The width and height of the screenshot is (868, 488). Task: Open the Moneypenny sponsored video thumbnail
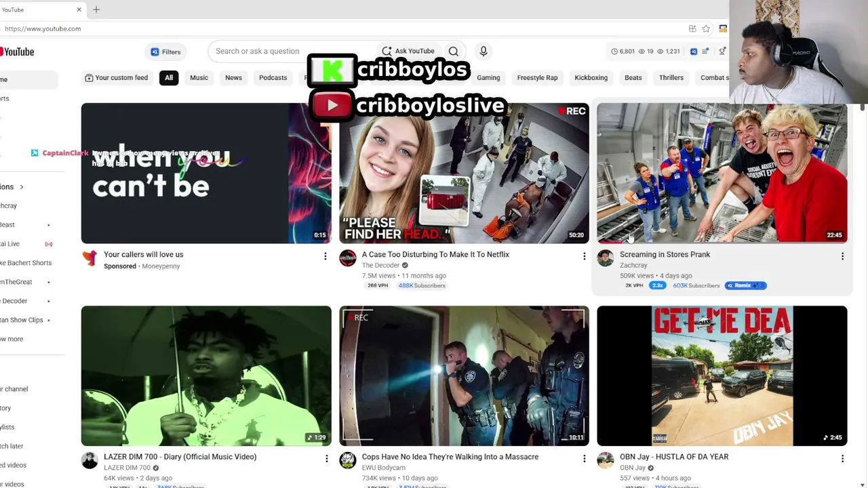click(x=206, y=173)
